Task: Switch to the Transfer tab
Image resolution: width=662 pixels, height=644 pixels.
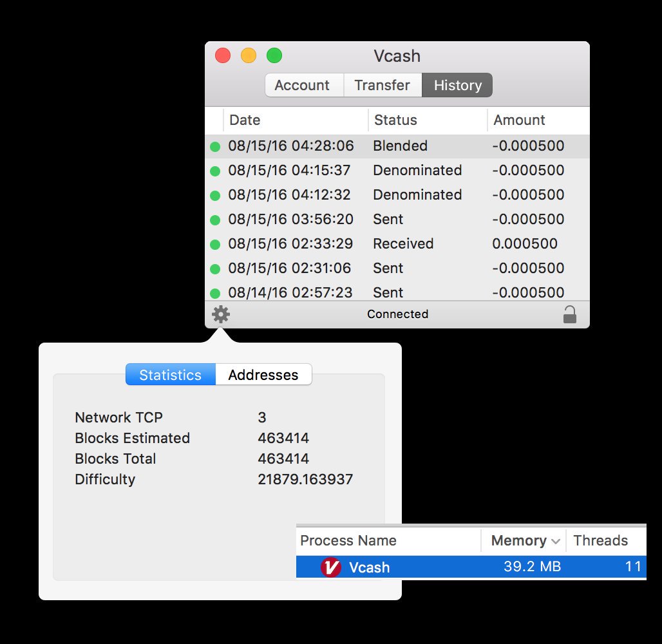Action: 383,85
